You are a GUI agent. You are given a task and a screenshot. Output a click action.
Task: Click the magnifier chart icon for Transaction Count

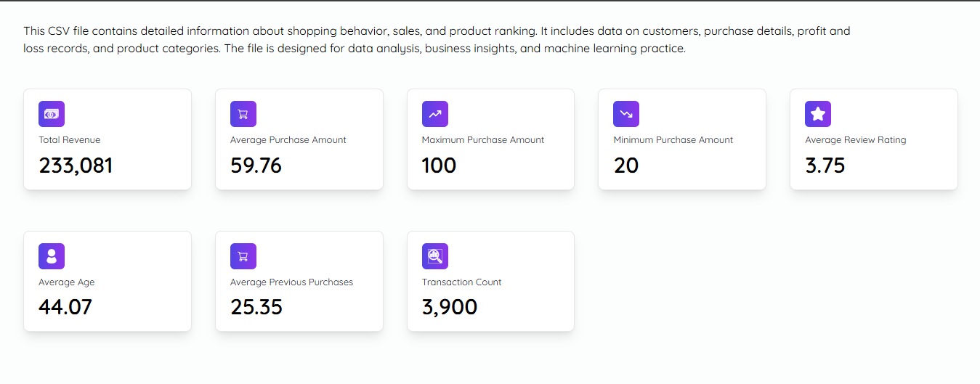pyautogui.click(x=435, y=256)
